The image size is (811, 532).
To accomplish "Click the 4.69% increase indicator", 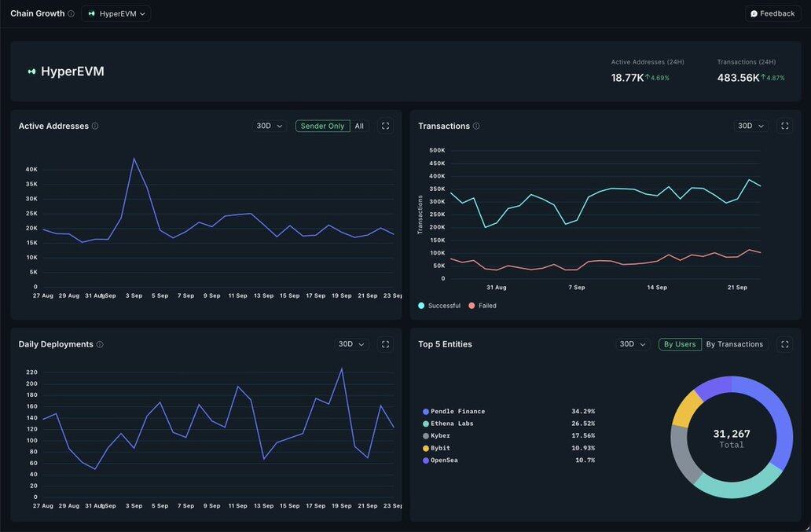I will click(x=657, y=78).
